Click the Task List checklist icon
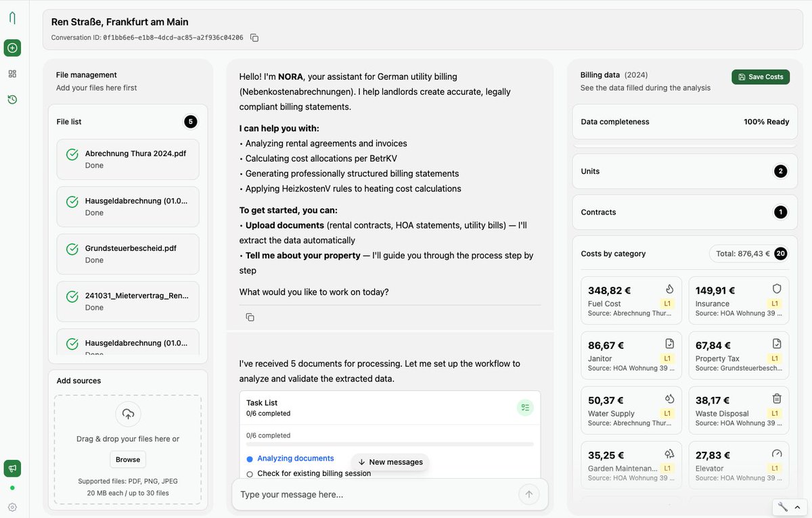The height and width of the screenshot is (518, 812). tap(525, 407)
